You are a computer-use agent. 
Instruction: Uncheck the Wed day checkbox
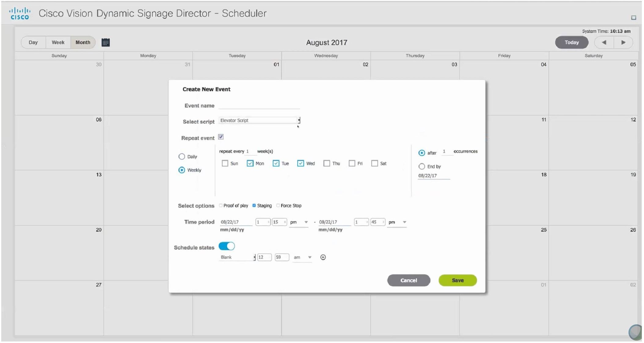point(300,164)
